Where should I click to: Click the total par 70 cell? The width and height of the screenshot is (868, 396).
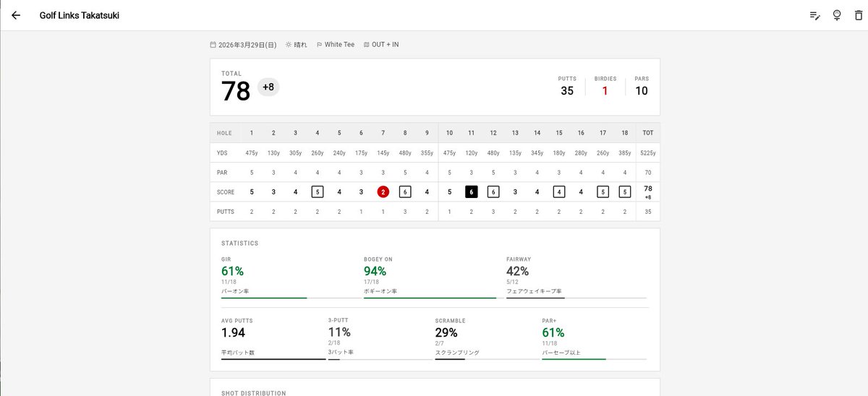click(648, 173)
